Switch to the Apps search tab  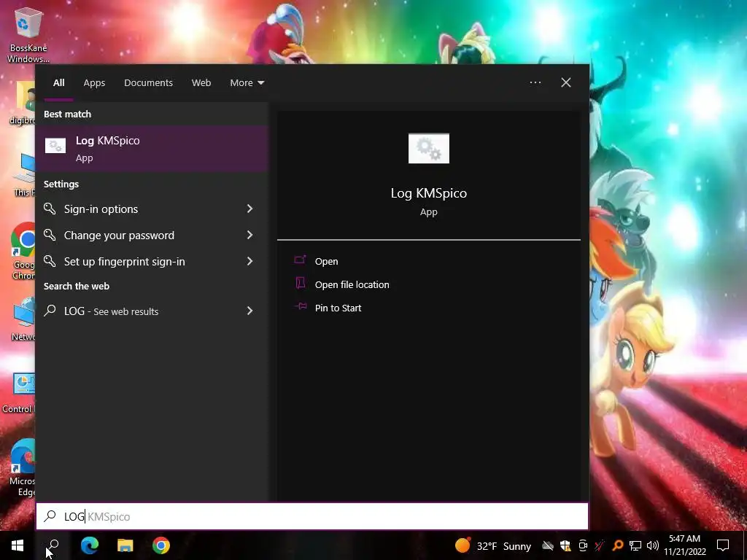coord(94,83)
